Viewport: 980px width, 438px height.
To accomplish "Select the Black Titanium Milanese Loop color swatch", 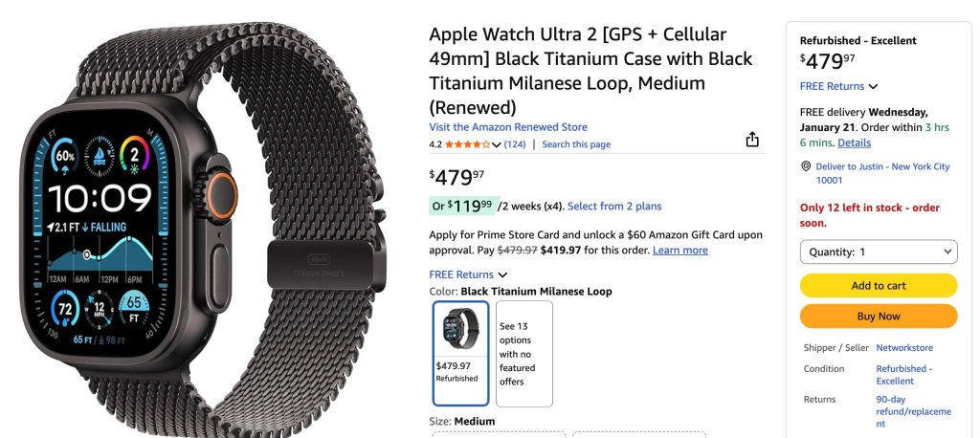I will coord(460,353).
